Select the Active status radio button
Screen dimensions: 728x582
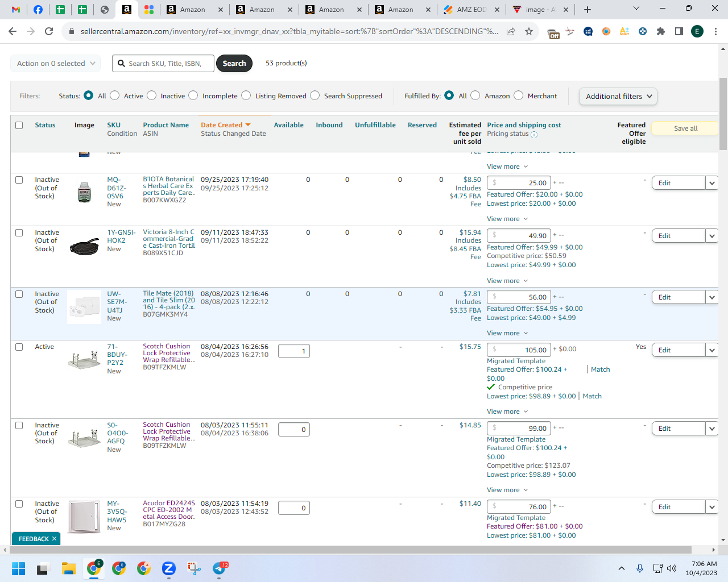(x=115, y=95)
